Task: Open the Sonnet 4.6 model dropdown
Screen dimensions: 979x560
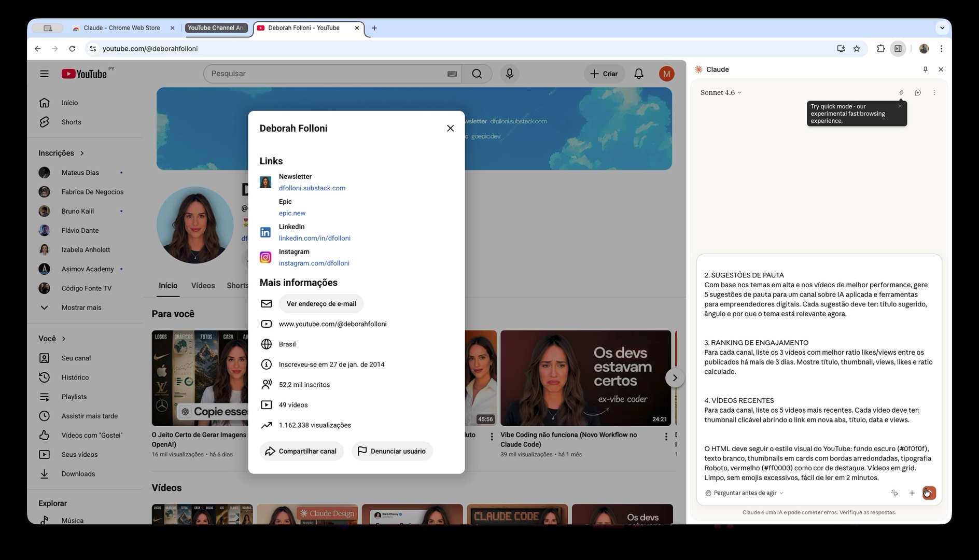Action: click(x=721, y=93)
